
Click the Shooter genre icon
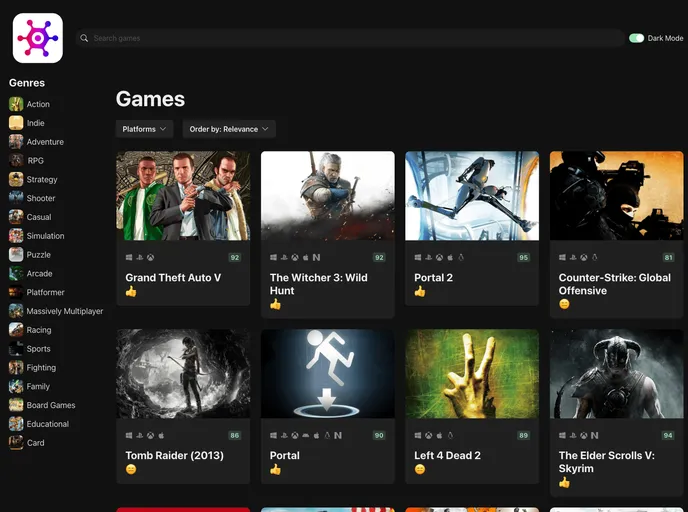pyautogui.click(x=16, y=198)
